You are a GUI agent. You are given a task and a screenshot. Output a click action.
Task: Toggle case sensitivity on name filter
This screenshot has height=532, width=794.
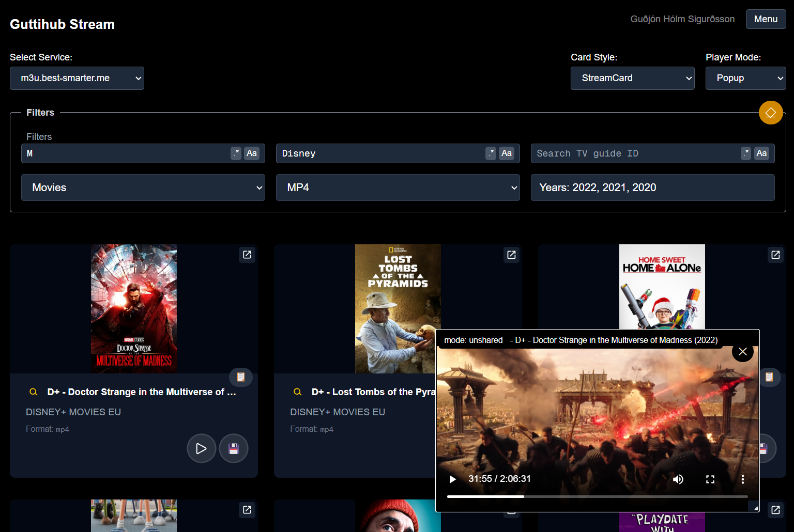point(252,153)
